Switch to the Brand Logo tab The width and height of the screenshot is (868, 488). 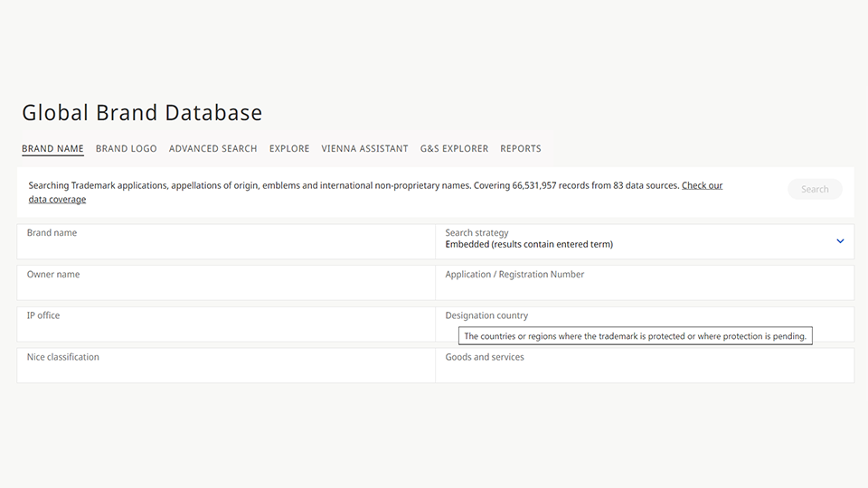tap(126, 148)
